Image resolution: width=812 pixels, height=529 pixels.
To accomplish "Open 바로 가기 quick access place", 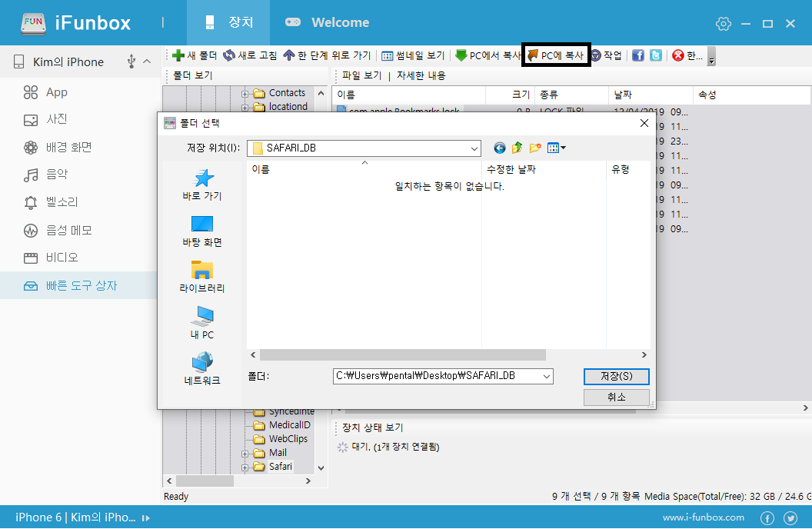I will (202, 185).
